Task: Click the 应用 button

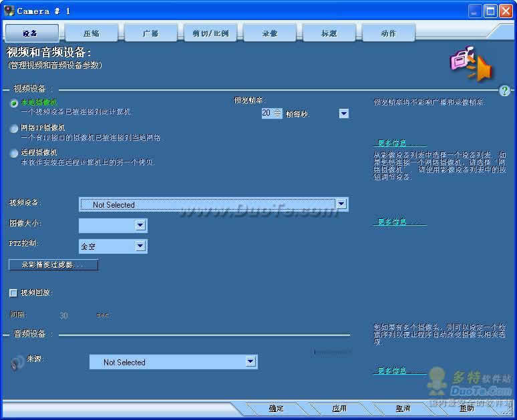Action: (x=339, y=409)
